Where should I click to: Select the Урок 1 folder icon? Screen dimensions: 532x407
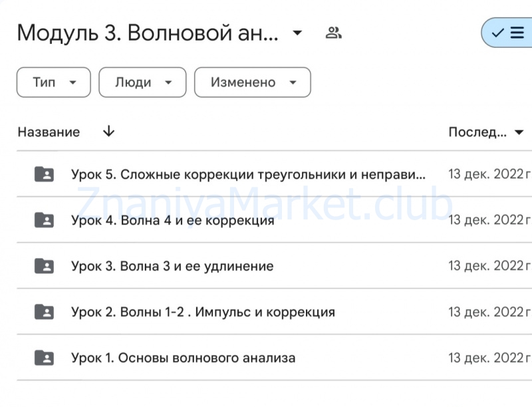click(x=43, y=357)
